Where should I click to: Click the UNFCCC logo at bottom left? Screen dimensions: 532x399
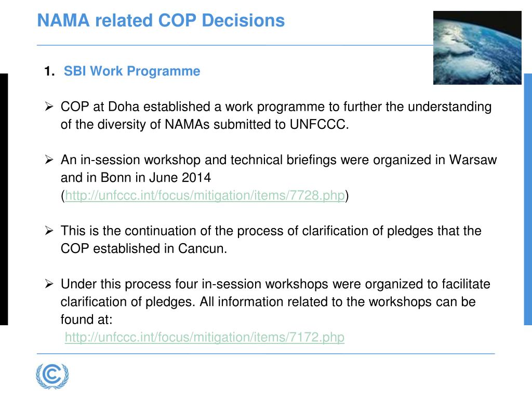52,376
